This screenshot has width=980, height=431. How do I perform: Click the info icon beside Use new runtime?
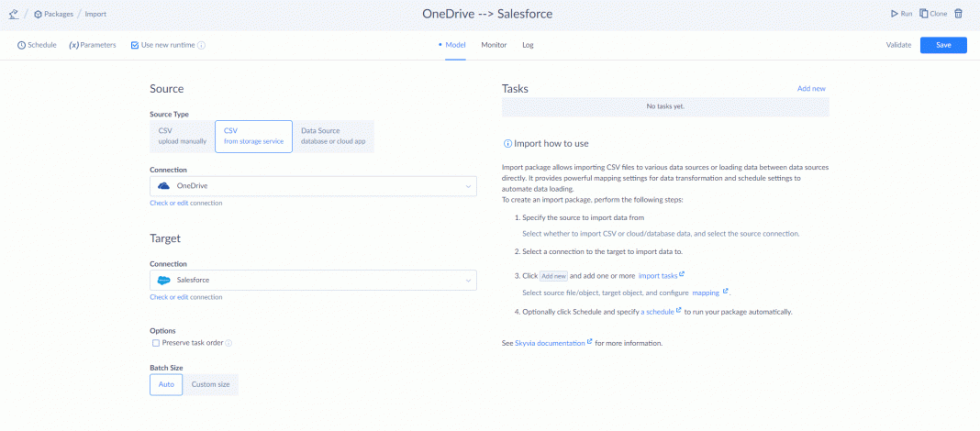201,45
